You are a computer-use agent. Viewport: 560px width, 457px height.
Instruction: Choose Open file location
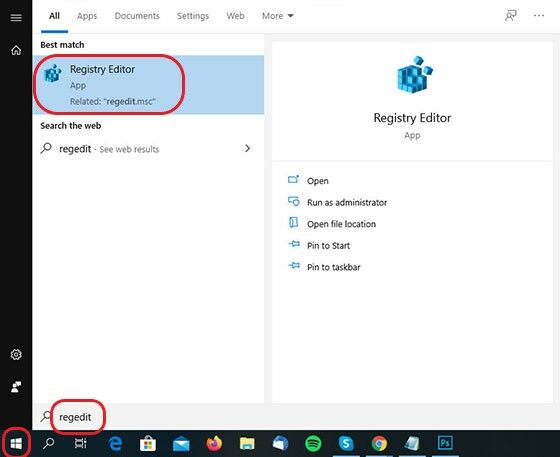(x=332, y=224)
